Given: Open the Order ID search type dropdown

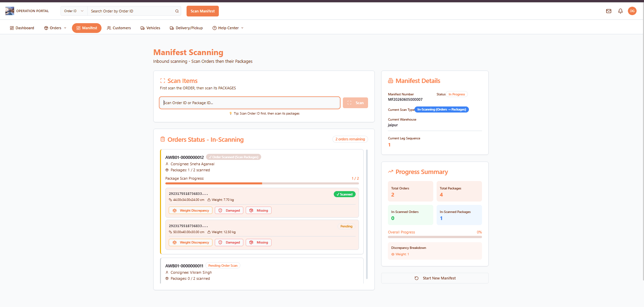Looking at the screenshot, I should [x=74, y=11].
